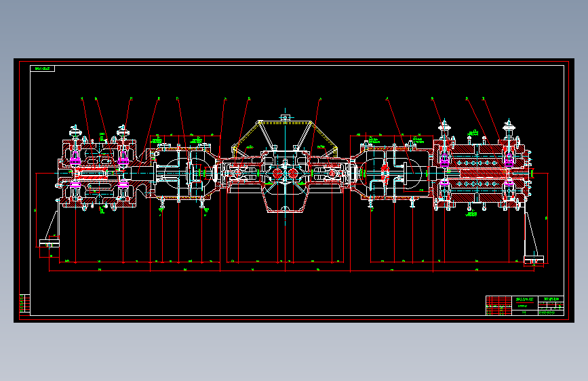Select the title block at the drawing's bottom-right
588x381 pixels.
point(525,306)
